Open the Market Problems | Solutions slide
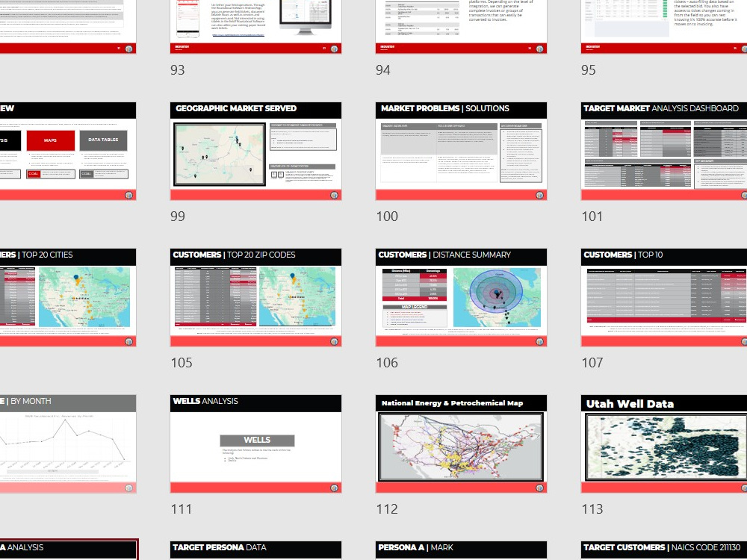This screenshot has height=560, width=747. [x=461, y=151]
